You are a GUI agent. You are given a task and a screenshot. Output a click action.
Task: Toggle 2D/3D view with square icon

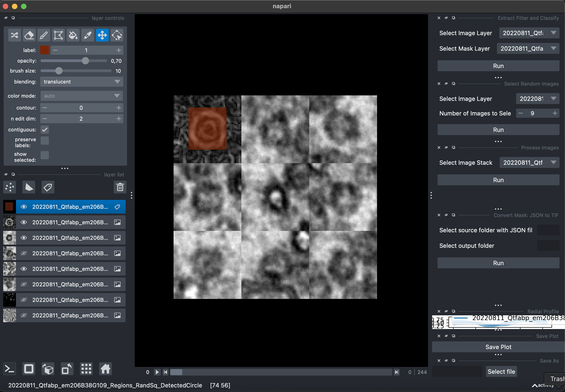click(x=29, y=369)
